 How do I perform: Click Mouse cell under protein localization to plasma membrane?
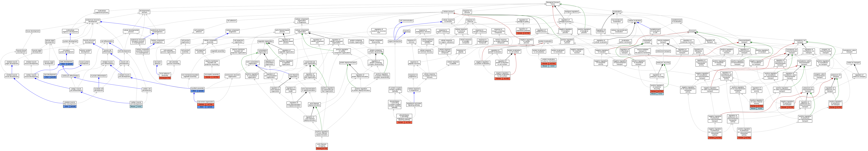pos(545,66)
